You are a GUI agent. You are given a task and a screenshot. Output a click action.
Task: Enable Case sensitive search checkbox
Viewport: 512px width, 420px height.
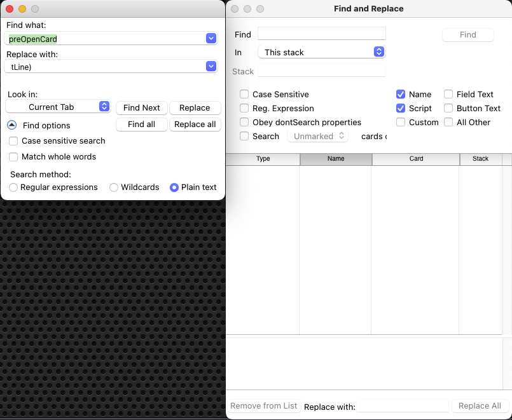pyautogui.click(x=14, y=141)
